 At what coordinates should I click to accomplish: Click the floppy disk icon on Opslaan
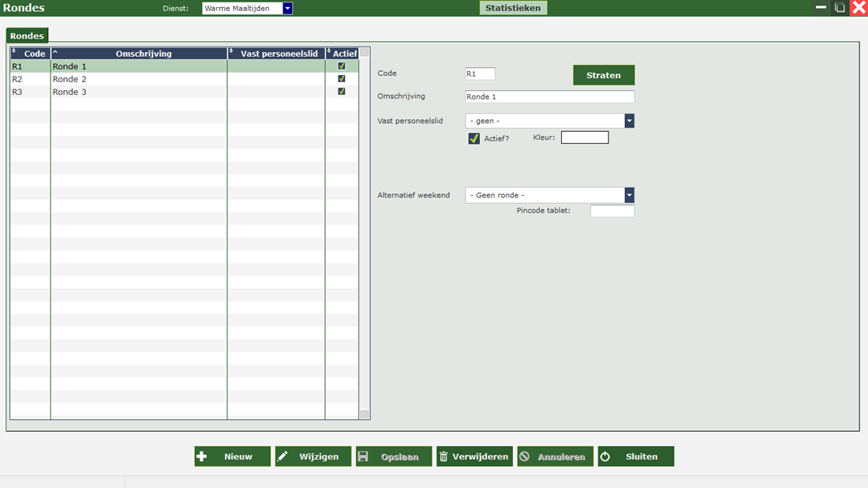pos(363,456)
